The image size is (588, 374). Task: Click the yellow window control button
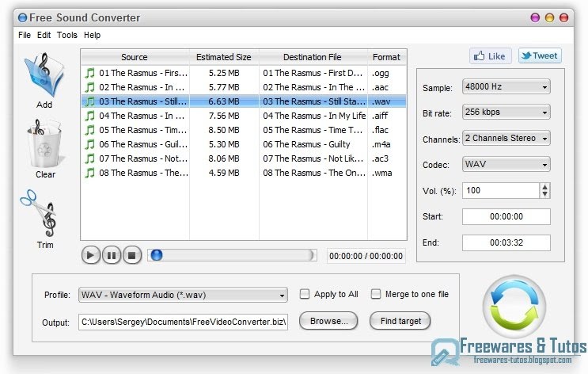click(549, 17)
